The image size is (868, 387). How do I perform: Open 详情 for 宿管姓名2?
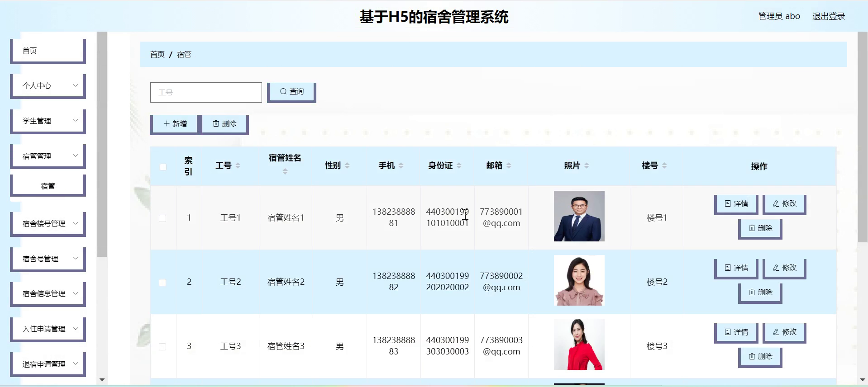click(x=737, y=268)
